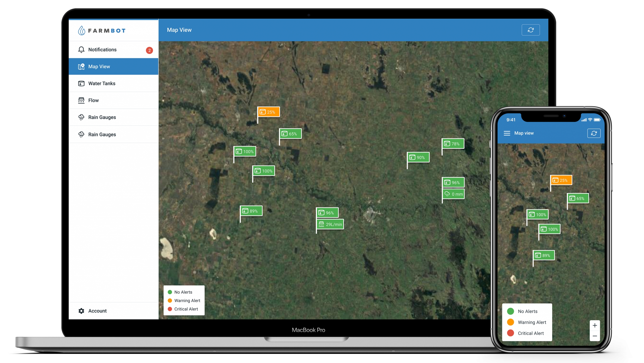
Task: Click red Critical Alert dot in laptop legend
Action: tap(170, 309)
